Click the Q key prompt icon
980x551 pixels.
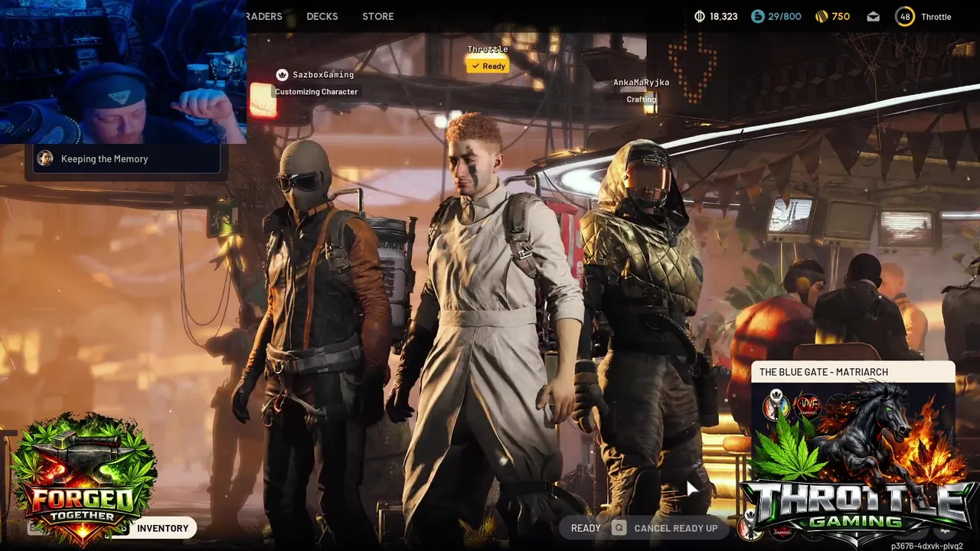[619, 528]
